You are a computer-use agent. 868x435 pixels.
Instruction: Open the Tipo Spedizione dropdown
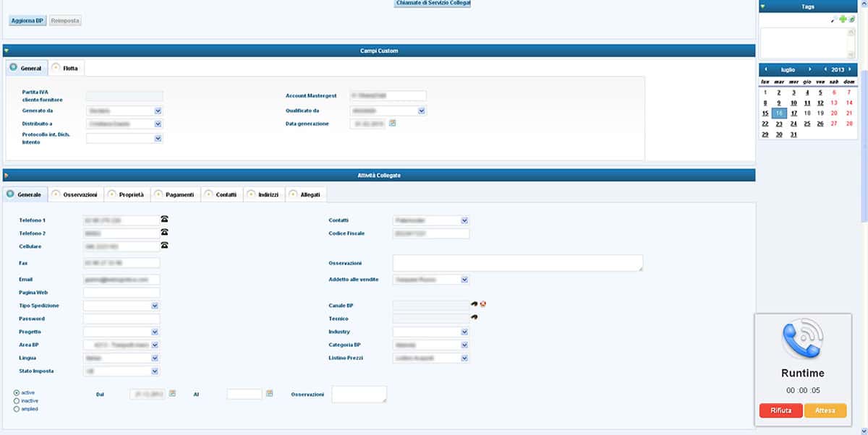pyautogui.click(x=155, y=306)
